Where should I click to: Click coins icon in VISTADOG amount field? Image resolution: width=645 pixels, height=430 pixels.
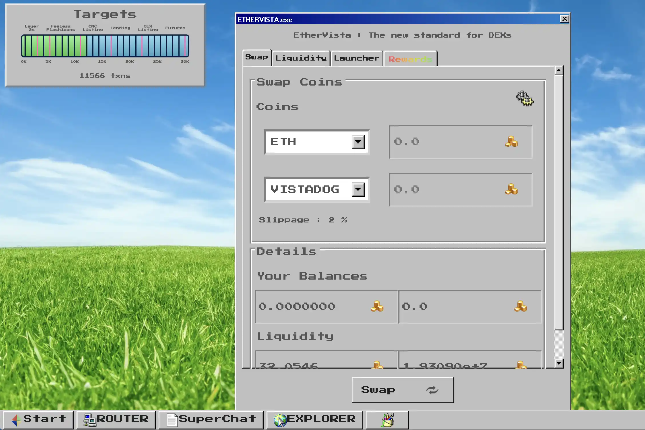(511, 189)
